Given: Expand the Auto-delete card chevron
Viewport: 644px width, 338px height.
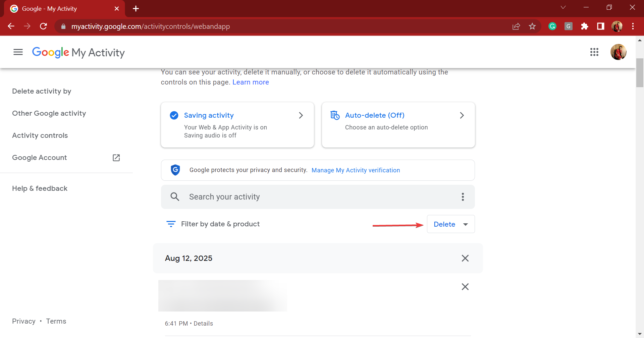Looking at the screenshot, I should click(462, 115).
